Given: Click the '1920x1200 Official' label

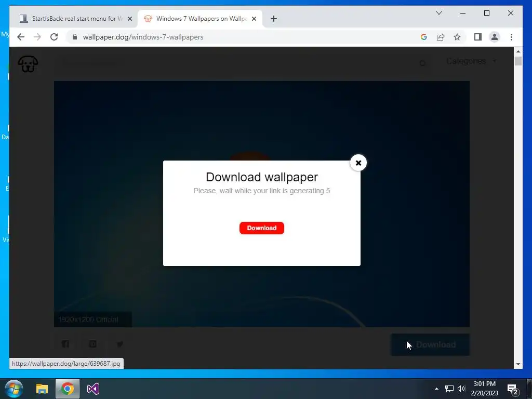Looking at the screenshot, I should 88,320.
